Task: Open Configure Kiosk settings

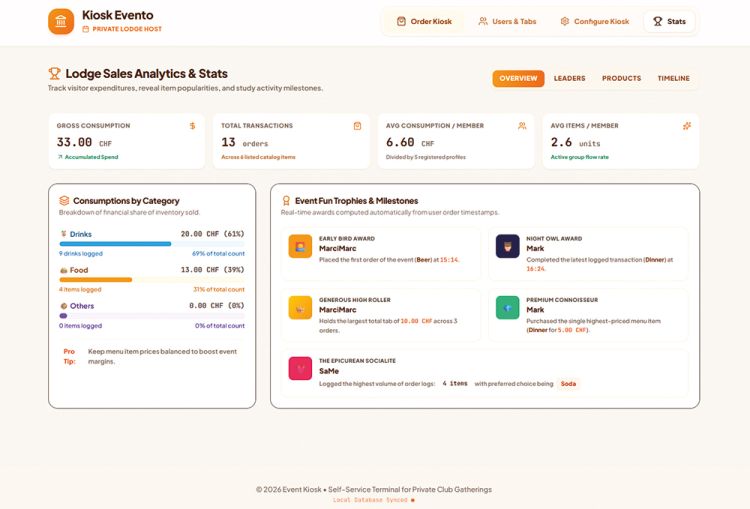Action: click(x=595, y=22)
